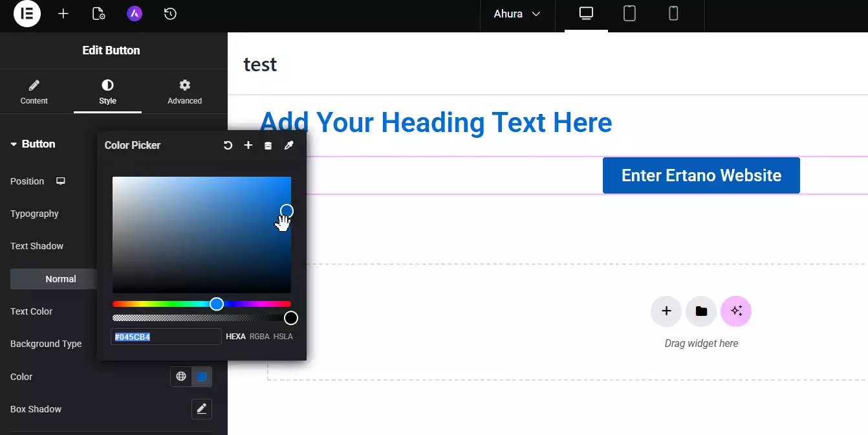Click the Add Element plus icon

pyautogui.click(x=63, y=14)
